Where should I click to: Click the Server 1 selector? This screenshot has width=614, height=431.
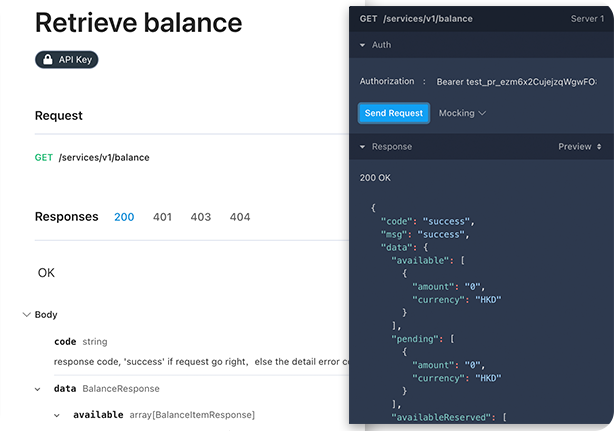click(587, 19)
